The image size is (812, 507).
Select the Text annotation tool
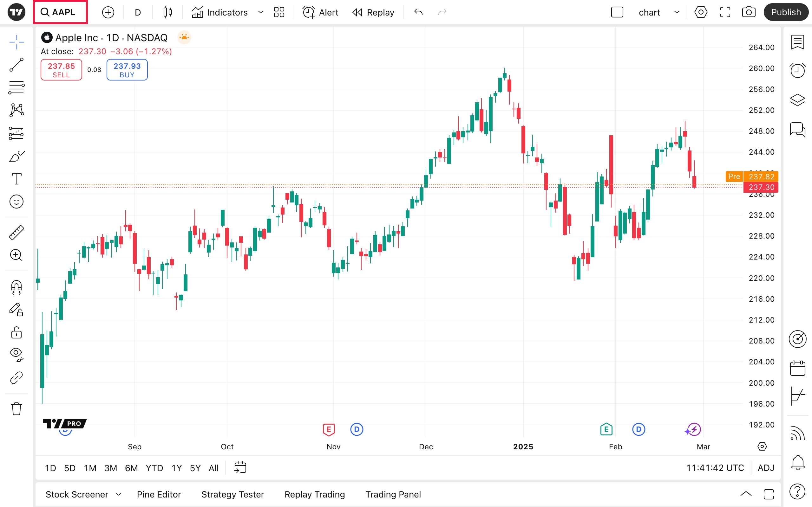[16, 179]
